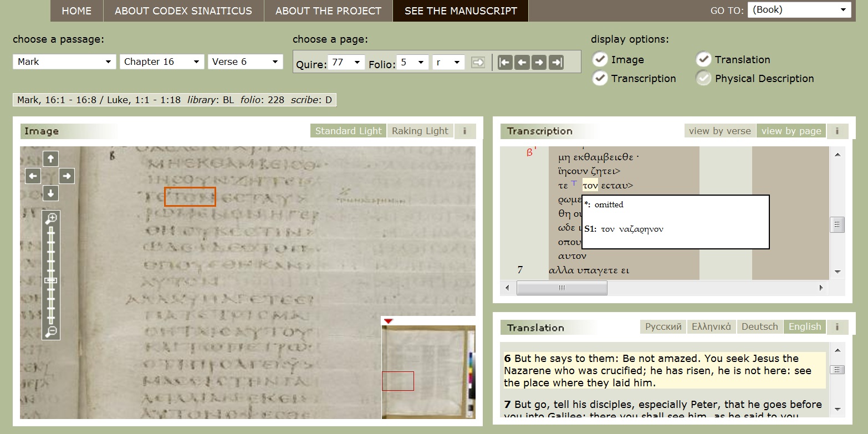Screen dimensions: 868x434
Task: Go to the first manuscript page
Action: (505, 62)
